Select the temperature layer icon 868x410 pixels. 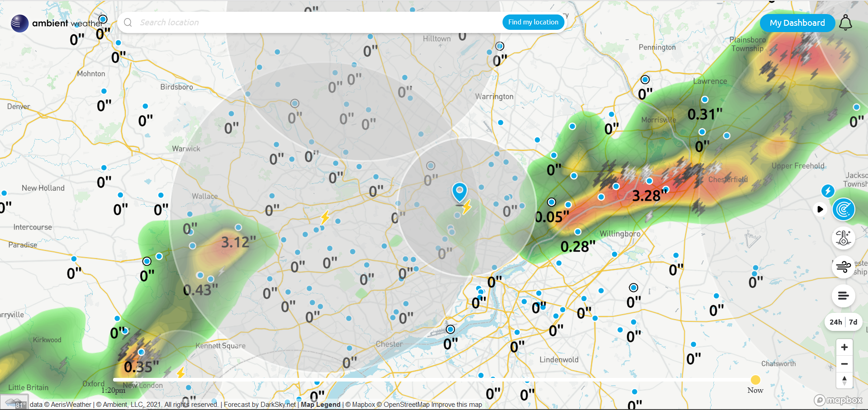click(843, 238)
